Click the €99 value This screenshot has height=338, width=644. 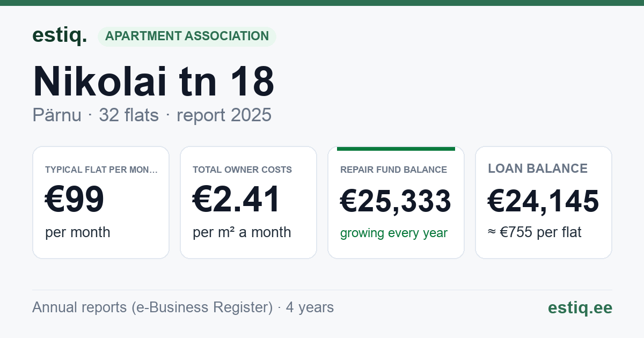pyautogui.click(x=75, y=200)
